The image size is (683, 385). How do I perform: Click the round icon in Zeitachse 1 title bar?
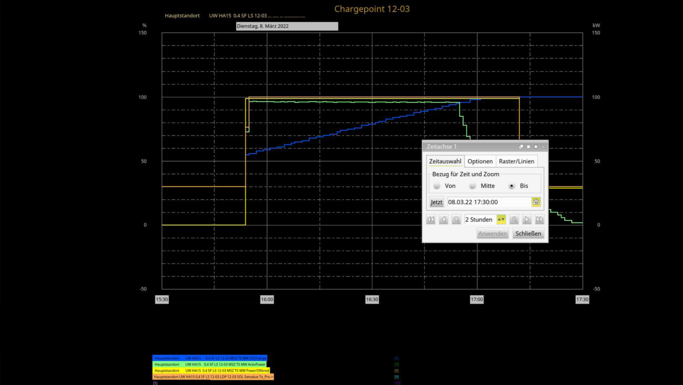(536, 147)
